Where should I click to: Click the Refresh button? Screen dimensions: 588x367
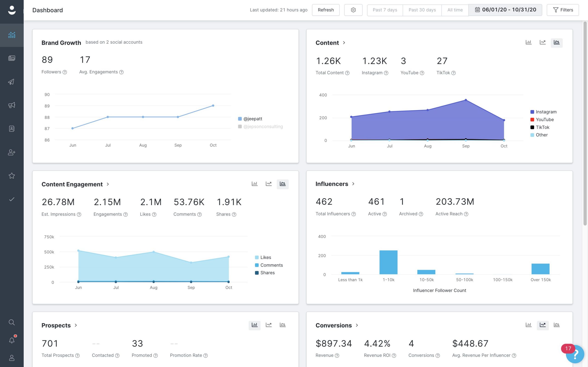pos(326,10)
